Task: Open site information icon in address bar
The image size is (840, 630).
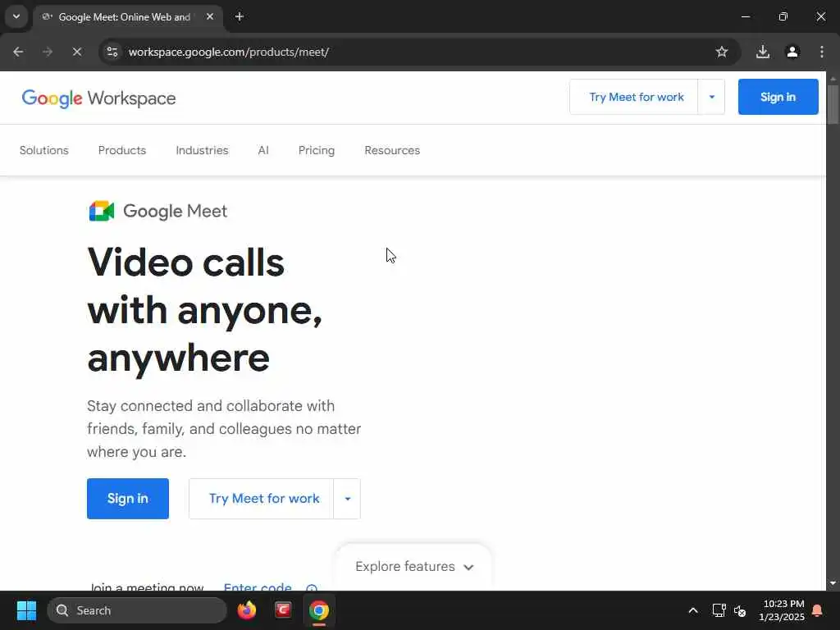Action: point(112,52)
